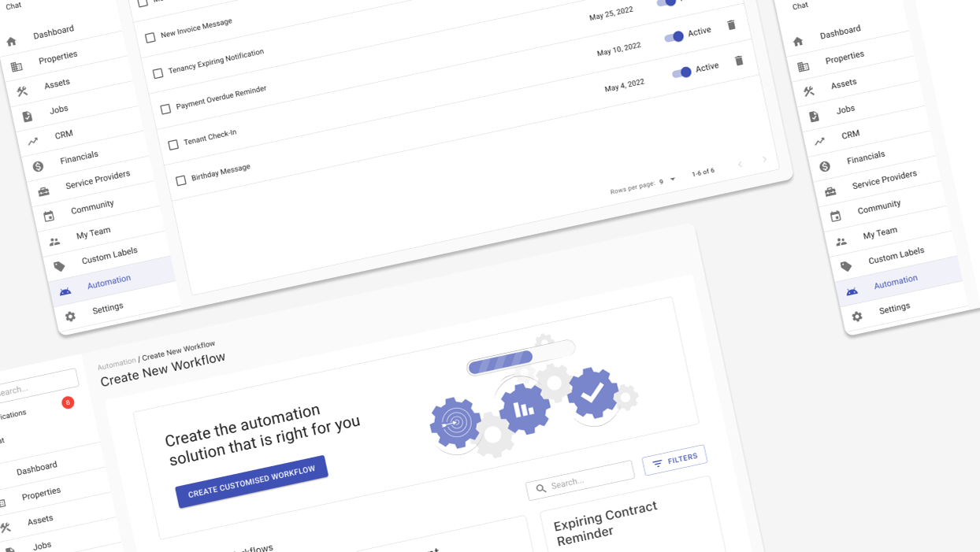Open Jobs in the bottom-left sidebar
This screenshot has height=552, width=980.
[42, 545]
